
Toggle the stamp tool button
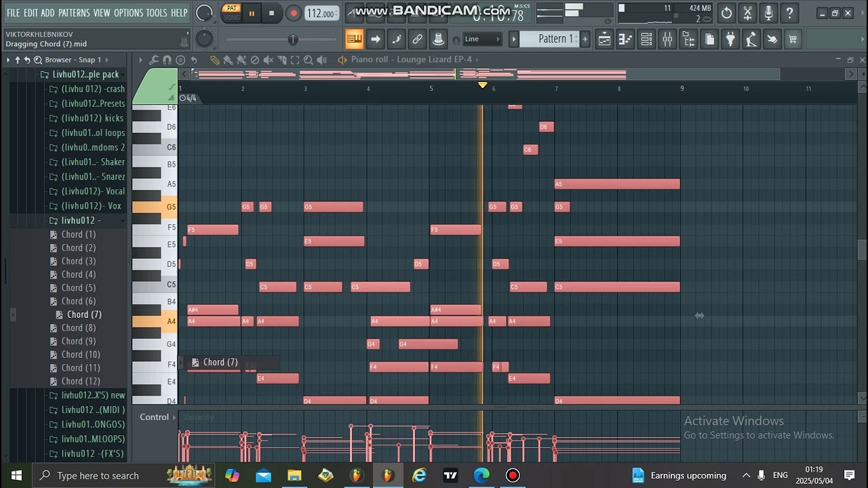(439, 39)
